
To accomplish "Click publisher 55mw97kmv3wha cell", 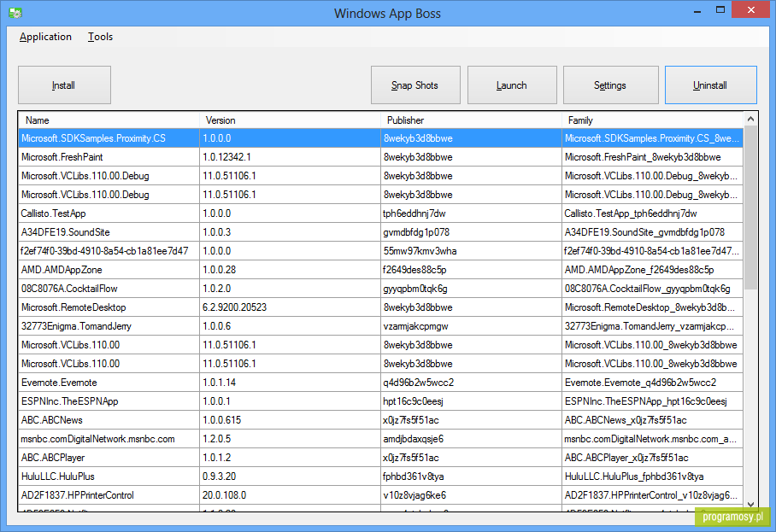I will click(x=471, y=251).
